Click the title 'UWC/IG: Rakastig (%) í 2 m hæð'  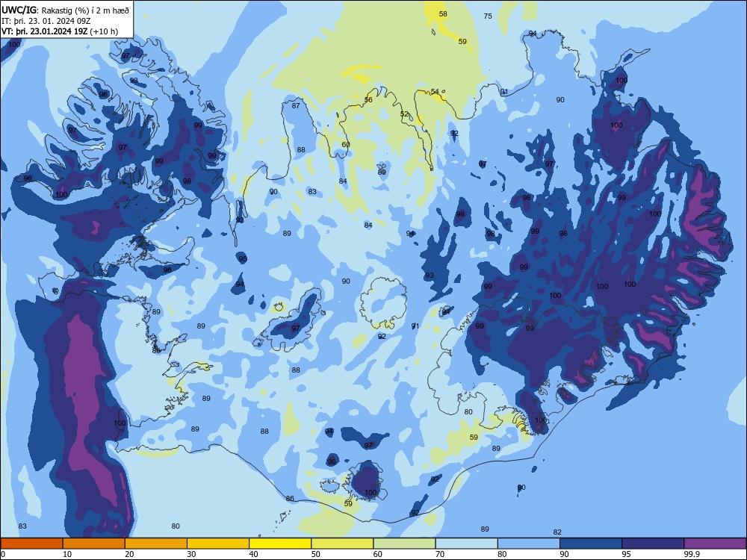(x=65, y=10)
